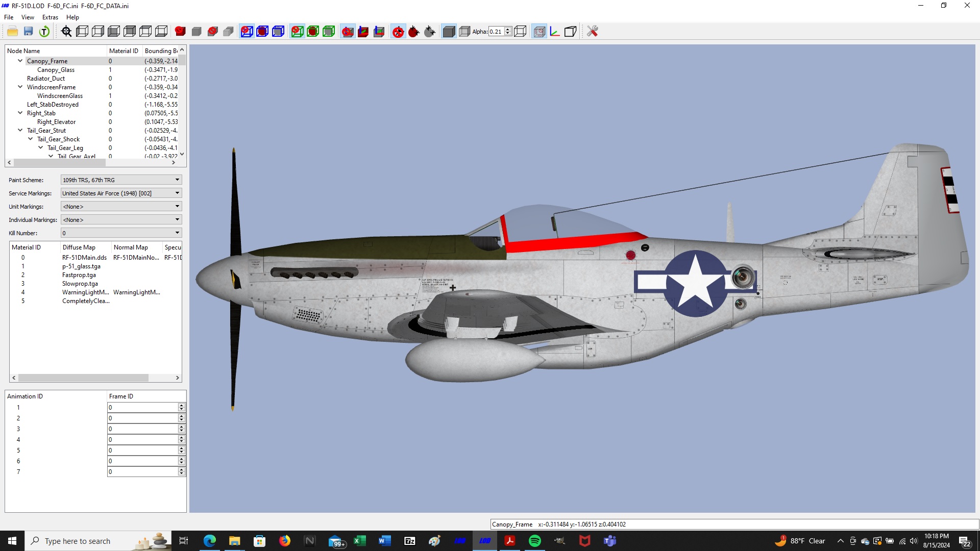The width and height of the screenshot is (980, 551).
Task: Open the Individual Markings dropdown
Action: (121, 220)
